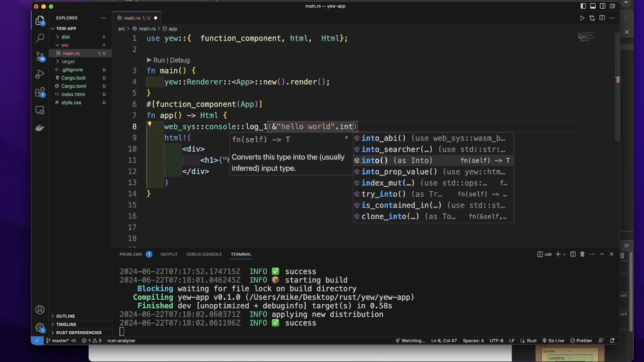Kill terminal with the trash icon
Viewport: 644px width, 362px height.
pos(582,254)
